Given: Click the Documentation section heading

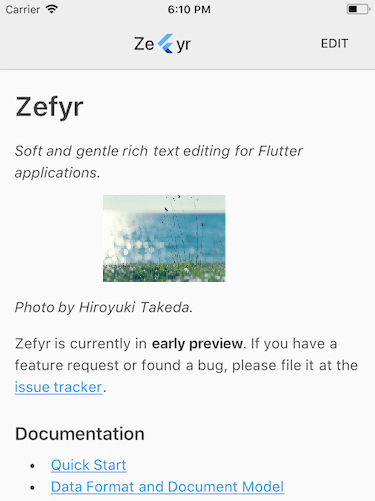Looking at the screenshot, I should (80, 434).
